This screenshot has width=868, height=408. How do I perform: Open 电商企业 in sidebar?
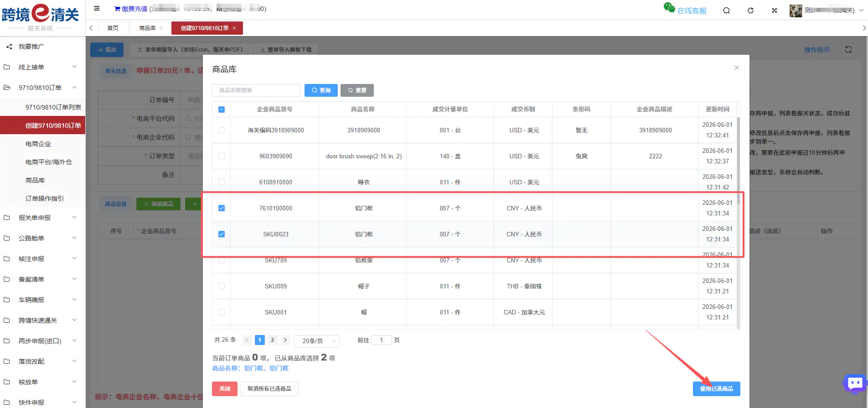(x=38, y=144)
